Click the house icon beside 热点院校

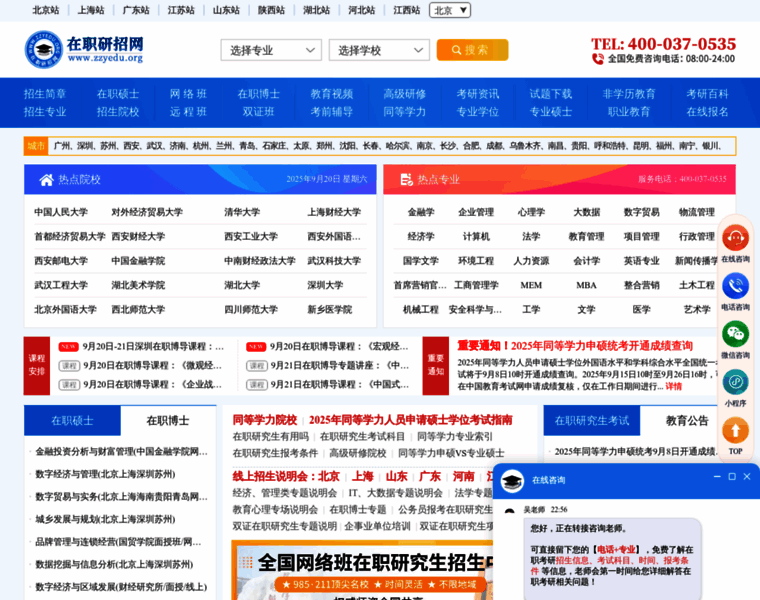point(46,180)
